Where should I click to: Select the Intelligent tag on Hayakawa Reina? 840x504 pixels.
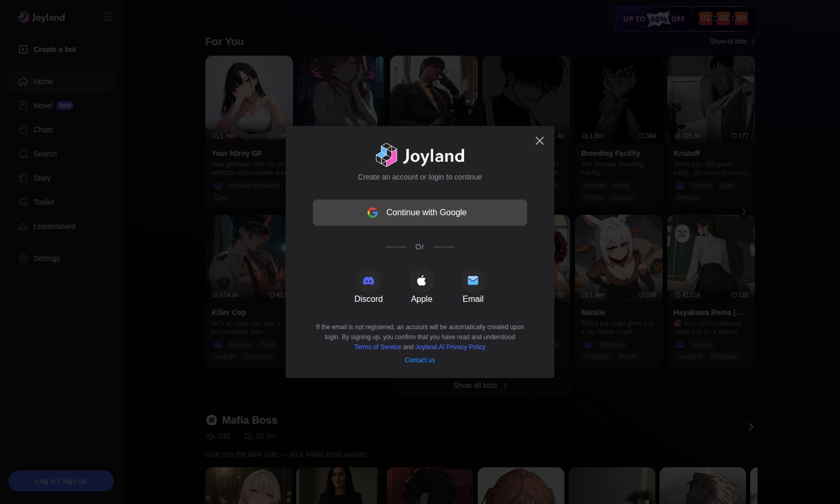(724, 356)
